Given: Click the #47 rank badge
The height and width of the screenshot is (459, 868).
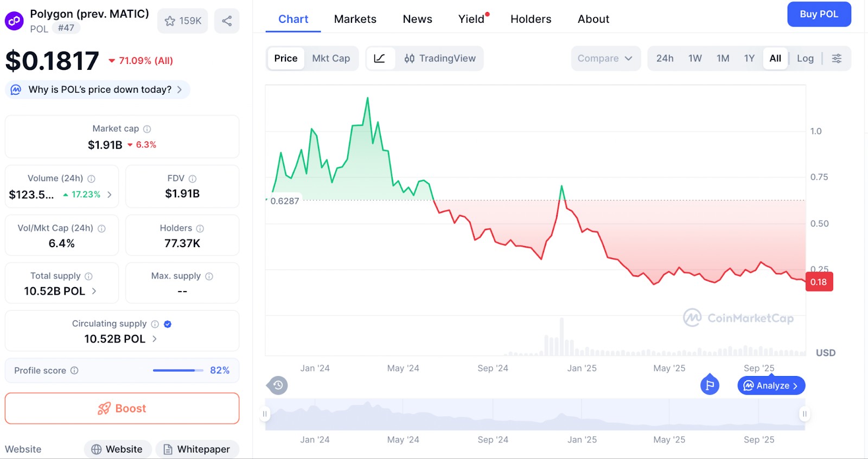Looking at the screenshot, I should 66,28.
